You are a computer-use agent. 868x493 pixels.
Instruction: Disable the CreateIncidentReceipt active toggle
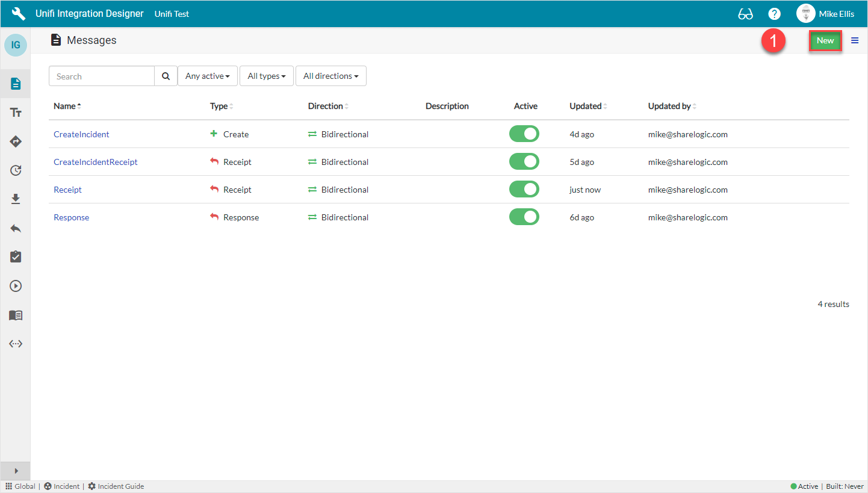click(524, 162)
